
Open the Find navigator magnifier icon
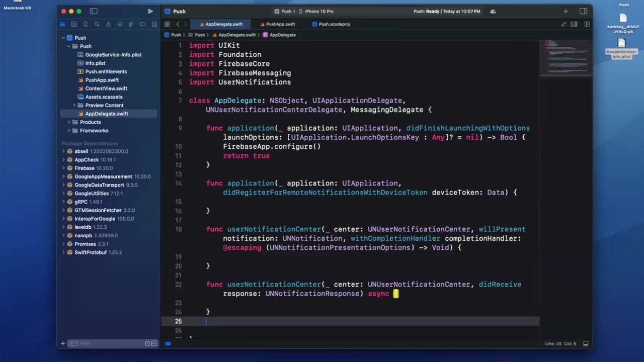97,24
